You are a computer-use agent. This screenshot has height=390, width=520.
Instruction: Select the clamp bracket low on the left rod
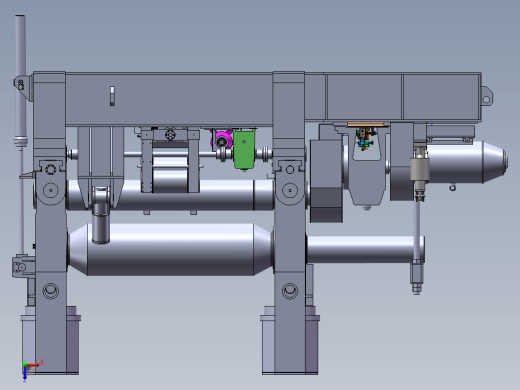coord(23,266)
